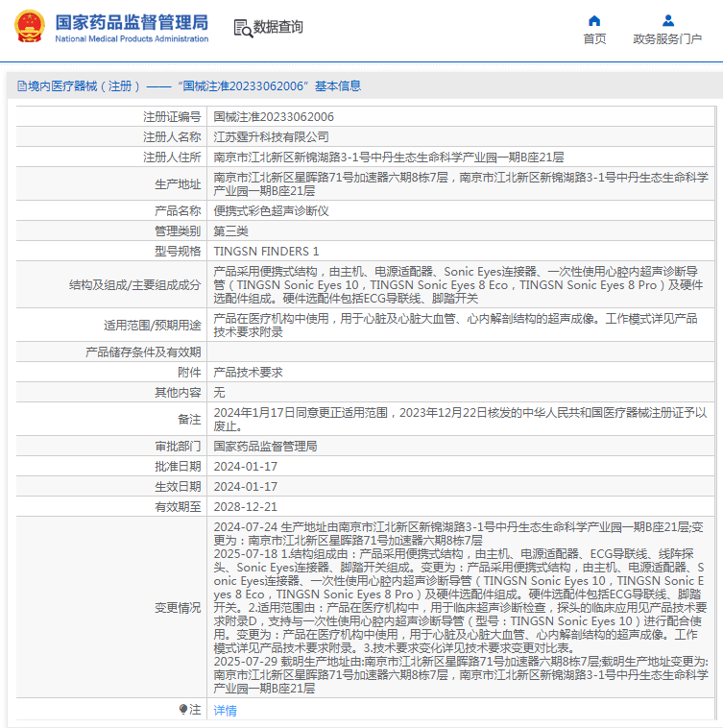Select the 注册人名称 label
The width and height of the screenshot is (723, 728).
172,137
